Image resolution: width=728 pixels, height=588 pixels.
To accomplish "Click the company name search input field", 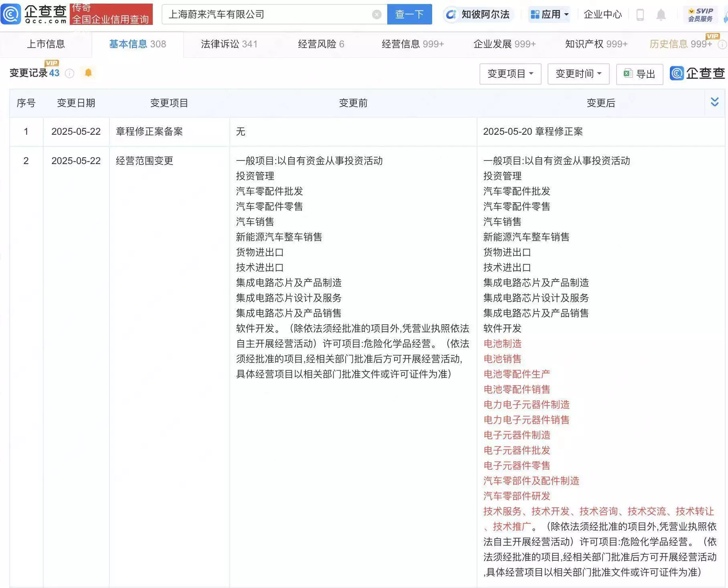I will [269, 15].
